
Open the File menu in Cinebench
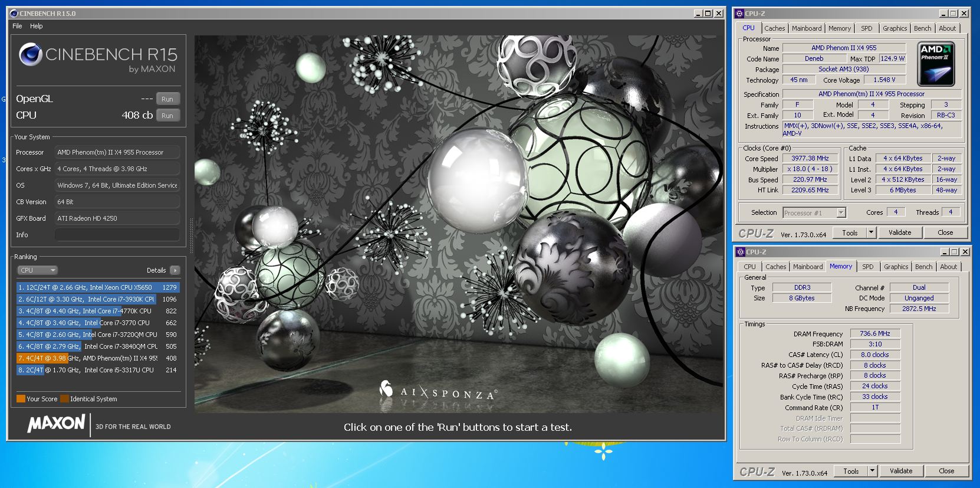[x=17, y=26]
